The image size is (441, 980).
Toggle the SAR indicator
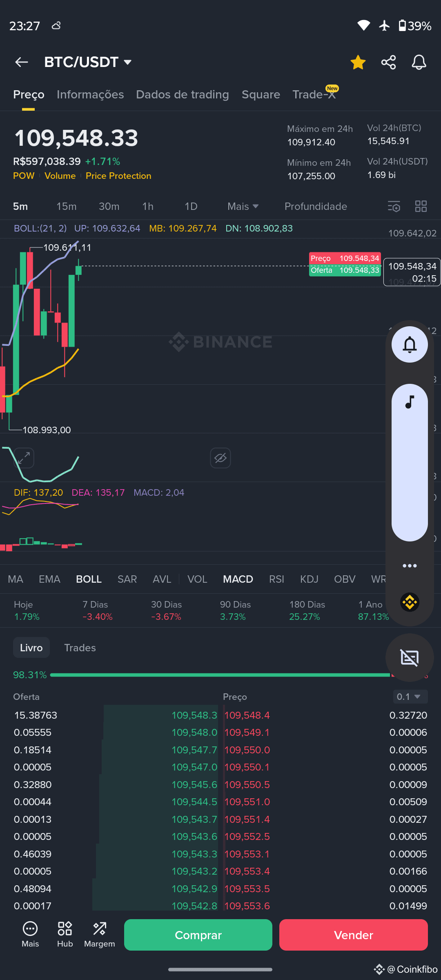point(127,579)
